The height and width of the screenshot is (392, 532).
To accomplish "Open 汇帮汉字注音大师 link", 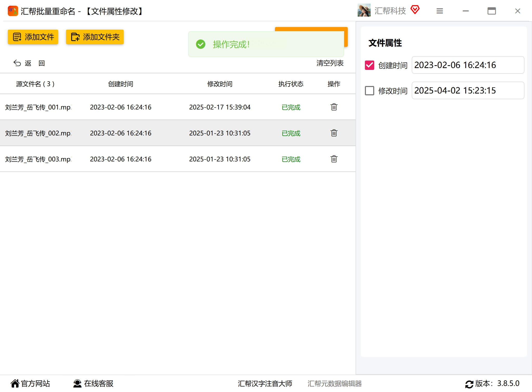I will 265,383.
